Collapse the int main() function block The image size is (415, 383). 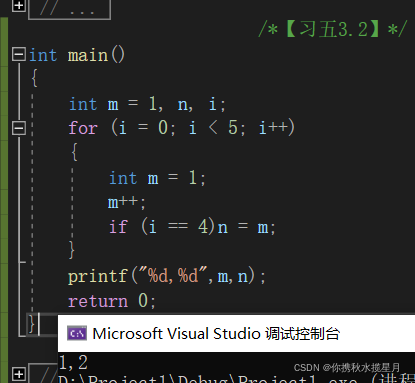[x=19, y=54]
